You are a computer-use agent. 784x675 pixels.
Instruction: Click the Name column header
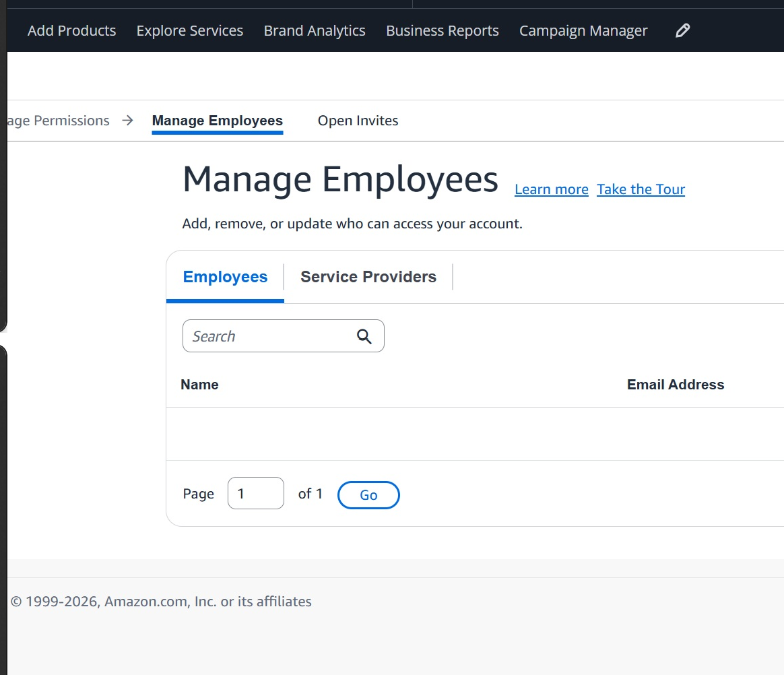tap(199, 385)
